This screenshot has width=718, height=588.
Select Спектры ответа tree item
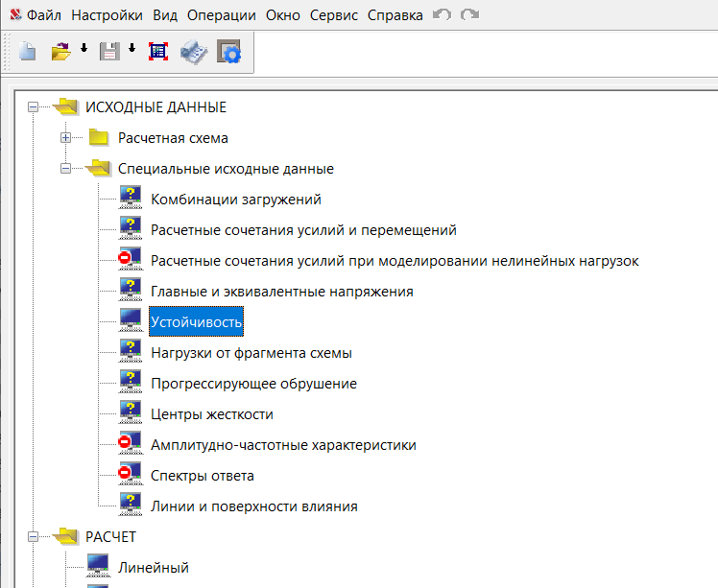[203, 476]
